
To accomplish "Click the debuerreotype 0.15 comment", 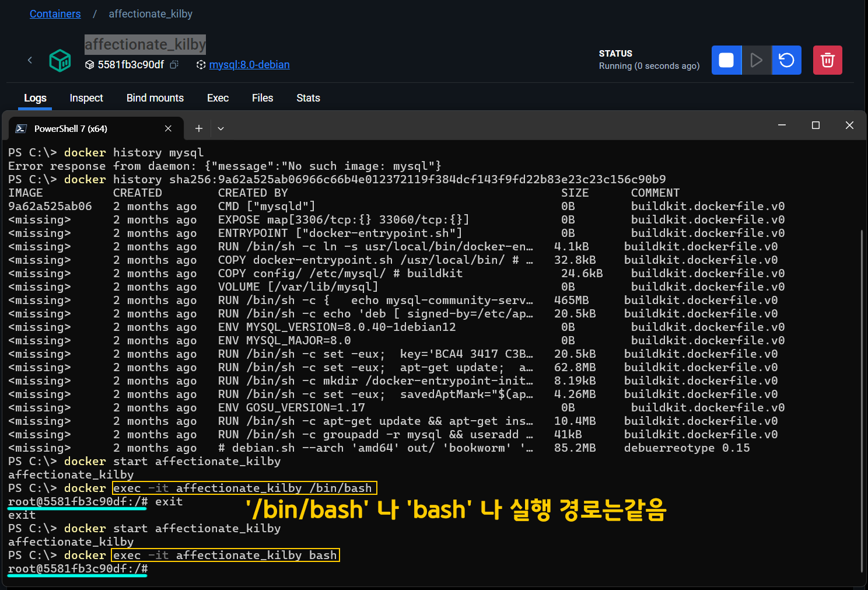I will (x=687, y=448).
